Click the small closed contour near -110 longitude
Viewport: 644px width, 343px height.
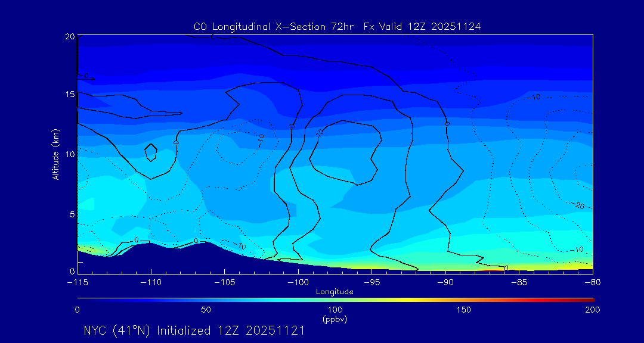(x=151, y=152)
